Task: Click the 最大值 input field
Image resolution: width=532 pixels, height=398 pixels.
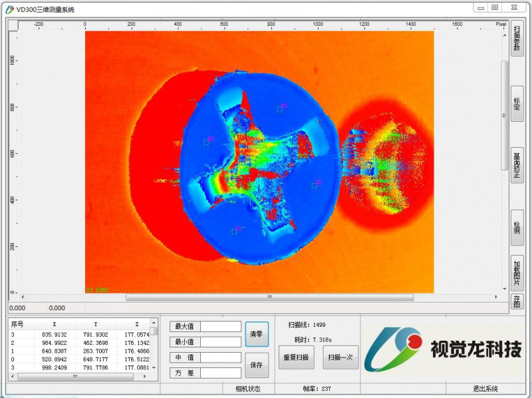Action: pos(221,327)
